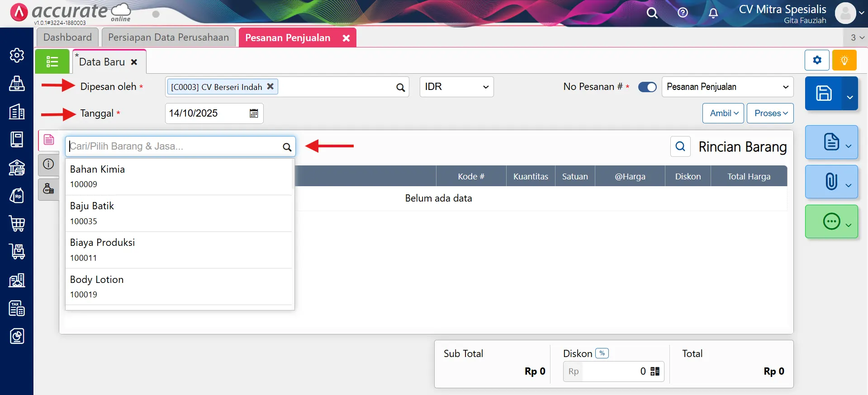Show the green list view button
The image size is (868, 395).
coord(52,61)
